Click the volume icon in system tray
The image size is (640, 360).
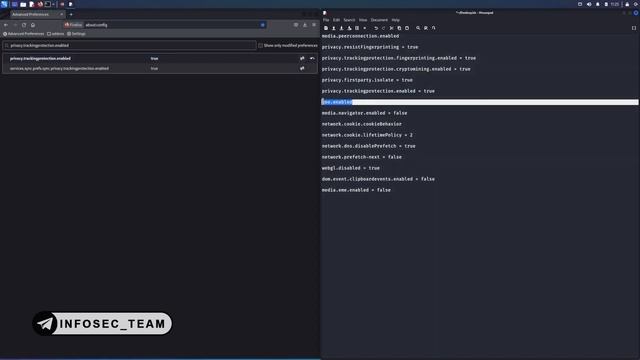(x=589, y=4)
